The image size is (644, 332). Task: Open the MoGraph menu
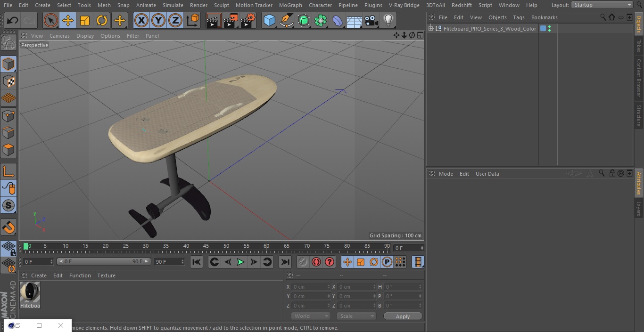290,5
